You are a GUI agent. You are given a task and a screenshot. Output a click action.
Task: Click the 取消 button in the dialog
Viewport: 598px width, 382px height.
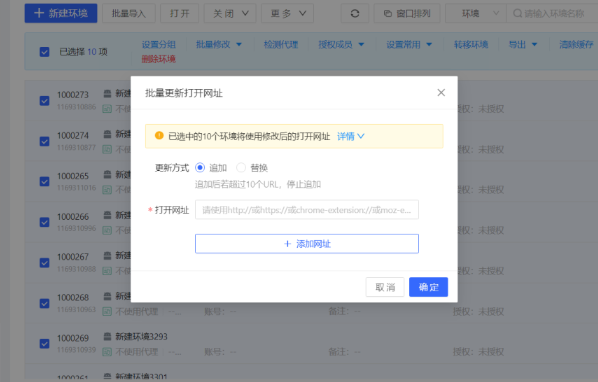coord(385,287)
